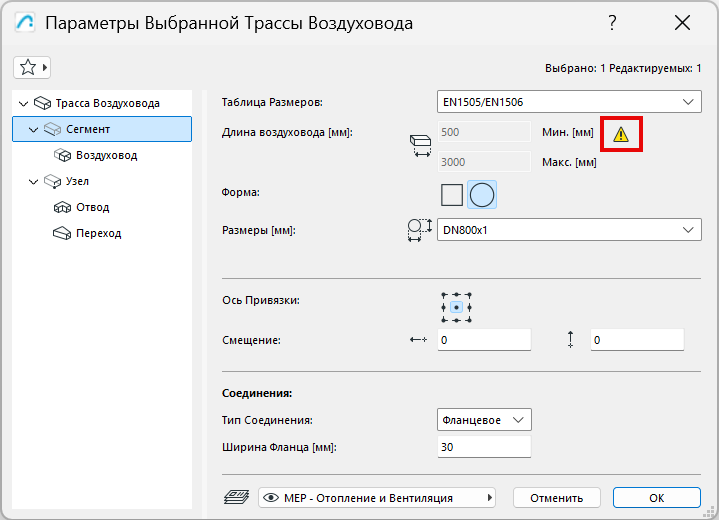Click the help question mark

[612, 23]
